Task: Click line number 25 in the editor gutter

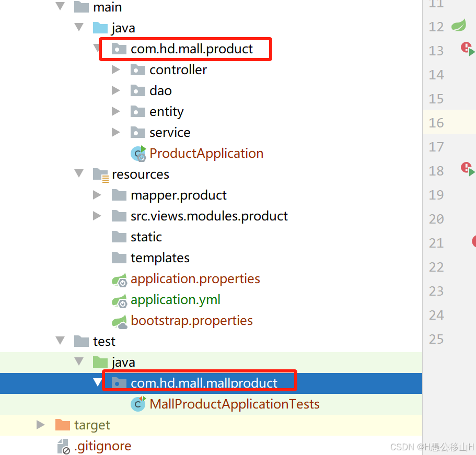Action: 436,339
